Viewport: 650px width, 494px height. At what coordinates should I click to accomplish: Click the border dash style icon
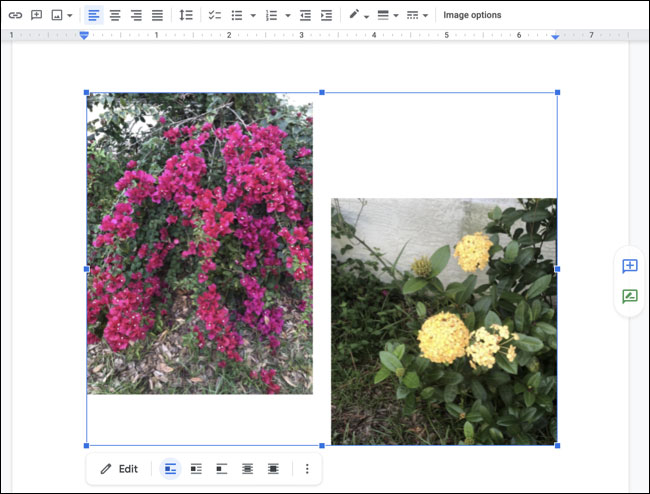click(412, 15)
